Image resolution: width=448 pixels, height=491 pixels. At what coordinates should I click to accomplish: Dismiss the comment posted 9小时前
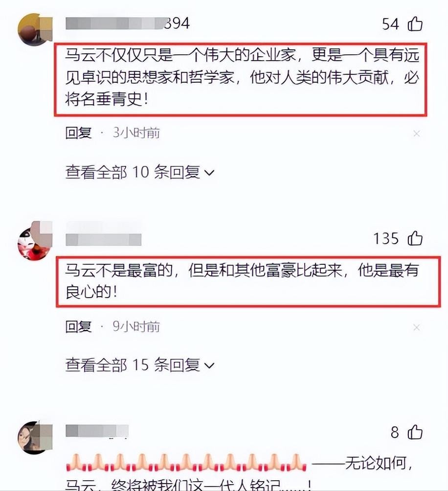point(416,327)
